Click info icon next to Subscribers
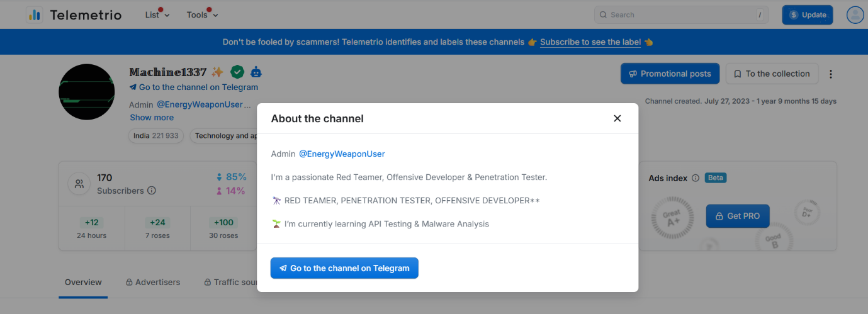Screen dimensions: 868x314 152,191
